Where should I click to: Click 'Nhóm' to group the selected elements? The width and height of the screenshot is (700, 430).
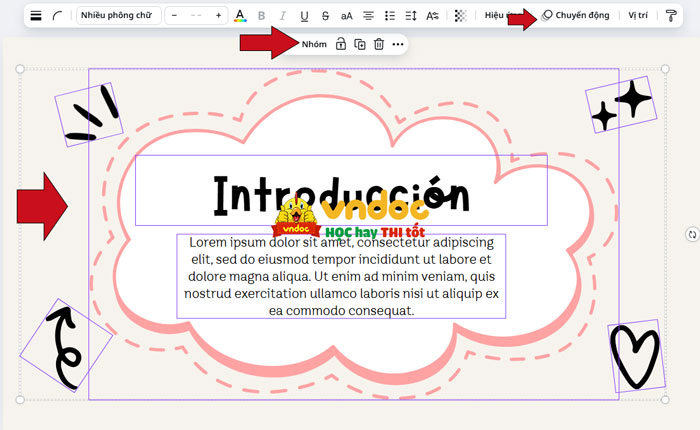tap(314, 44)
